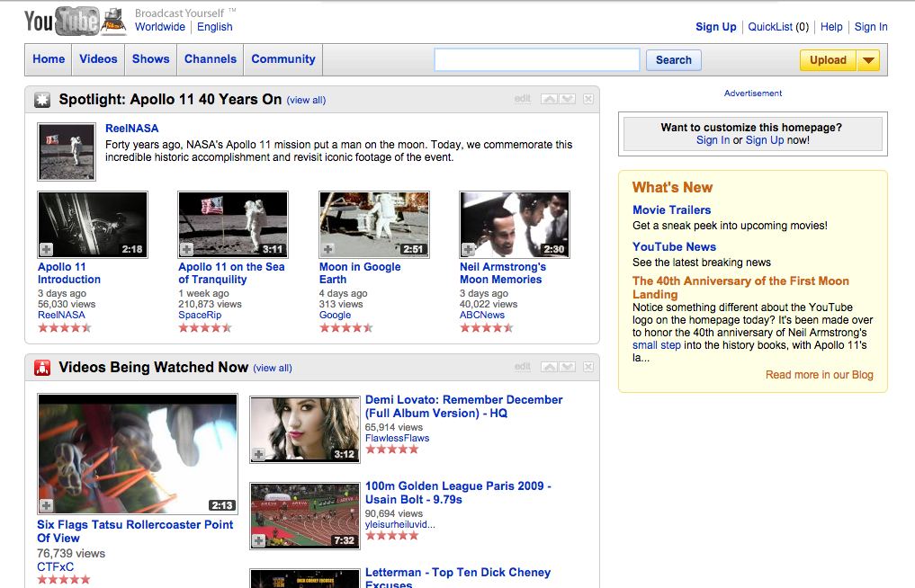Click Sign Up in customize homepage box
Viewport: 915px width, 588px height.
click(765, 140)
